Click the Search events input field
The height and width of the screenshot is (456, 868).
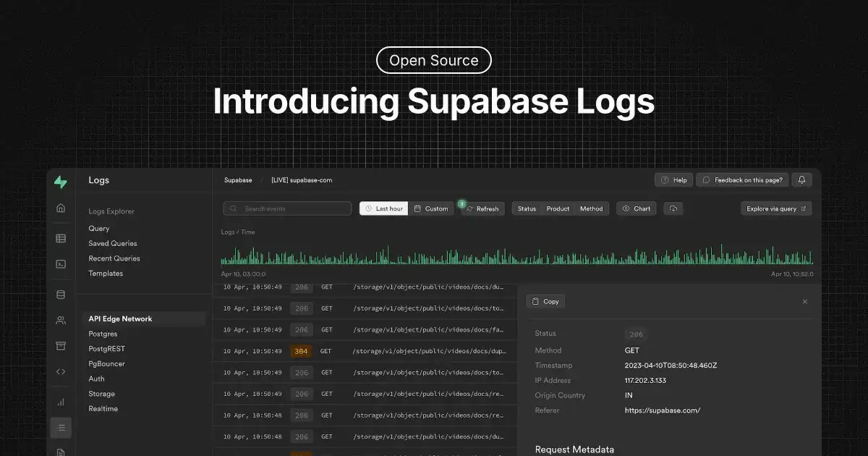pos(287,208)
